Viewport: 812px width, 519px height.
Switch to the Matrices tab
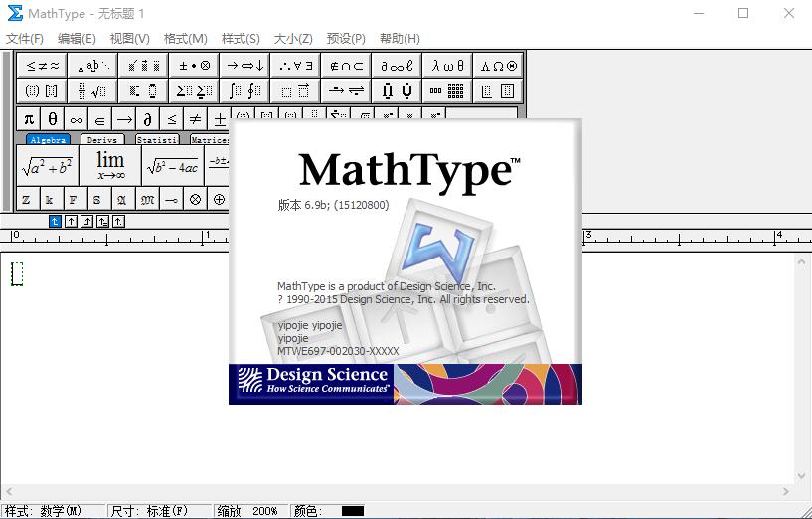click(210, 140)
